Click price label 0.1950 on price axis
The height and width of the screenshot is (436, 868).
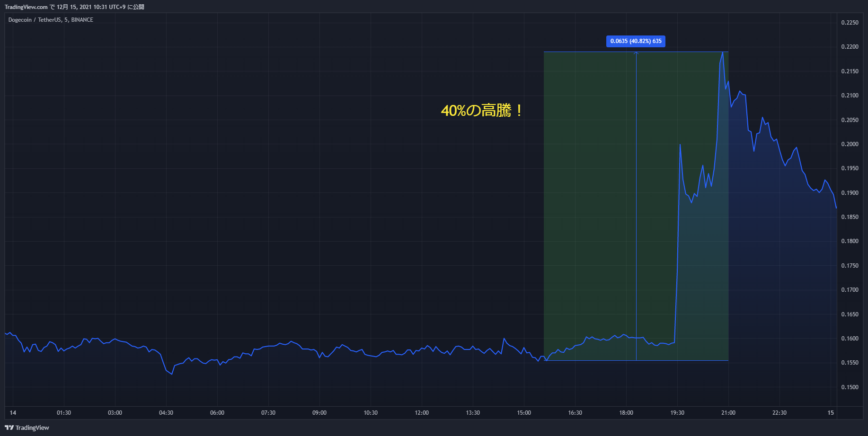pos(850,168)
